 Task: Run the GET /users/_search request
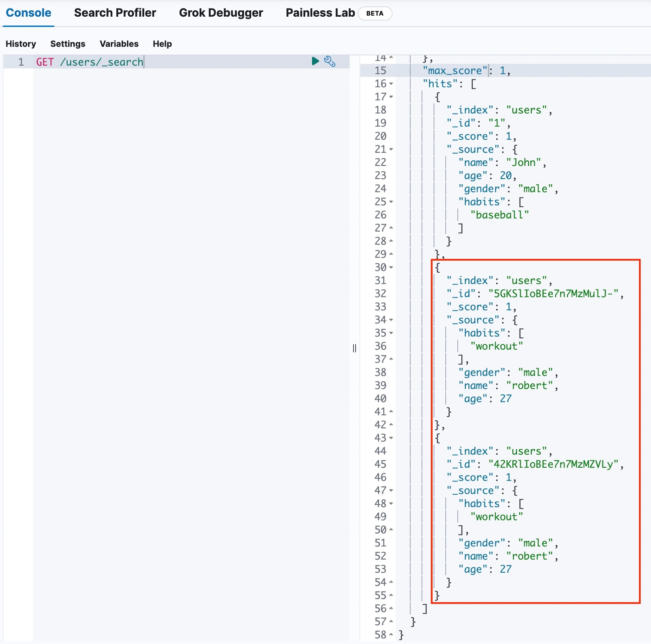[x=315, y=61]
